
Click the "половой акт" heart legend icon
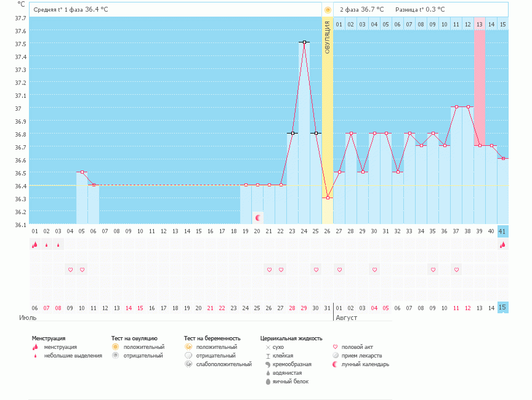[x=335, y=347]
